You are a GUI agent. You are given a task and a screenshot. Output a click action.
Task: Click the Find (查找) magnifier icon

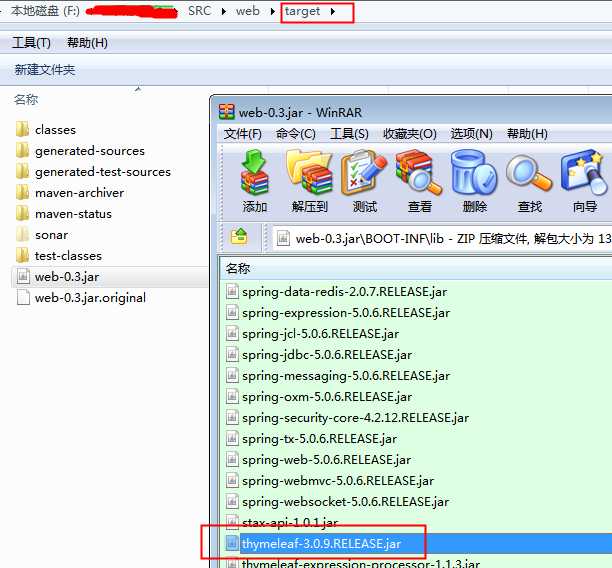pos(529,173)
